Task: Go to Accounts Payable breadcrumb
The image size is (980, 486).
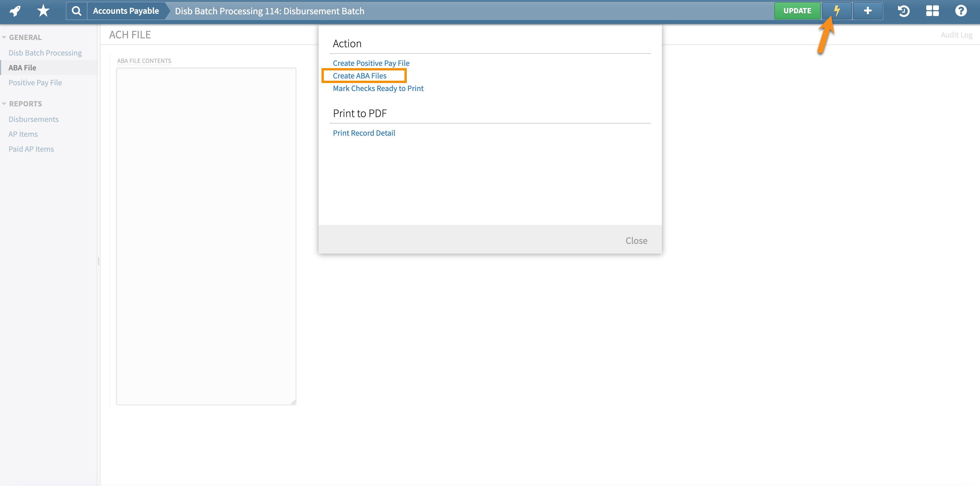Action: (126, 11)
